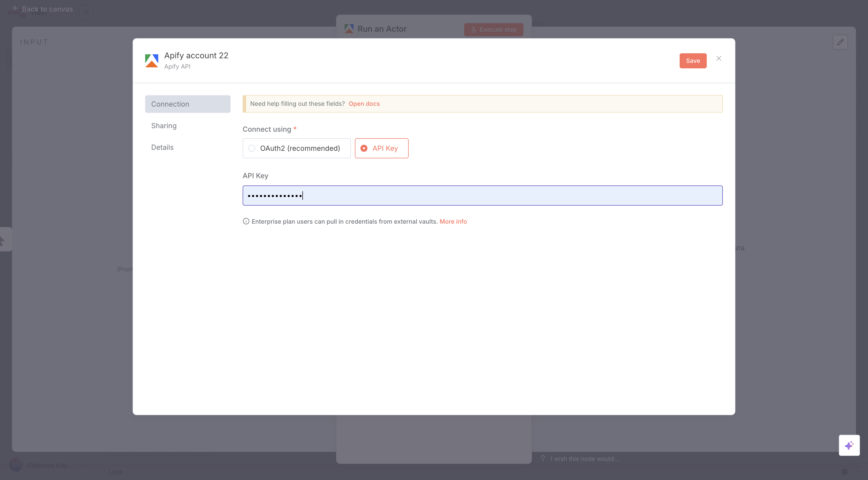The width and height of the screenshot is (868, 480).
Task: Click the Run an Actor node icon
Action: click(x=349, y=29)
